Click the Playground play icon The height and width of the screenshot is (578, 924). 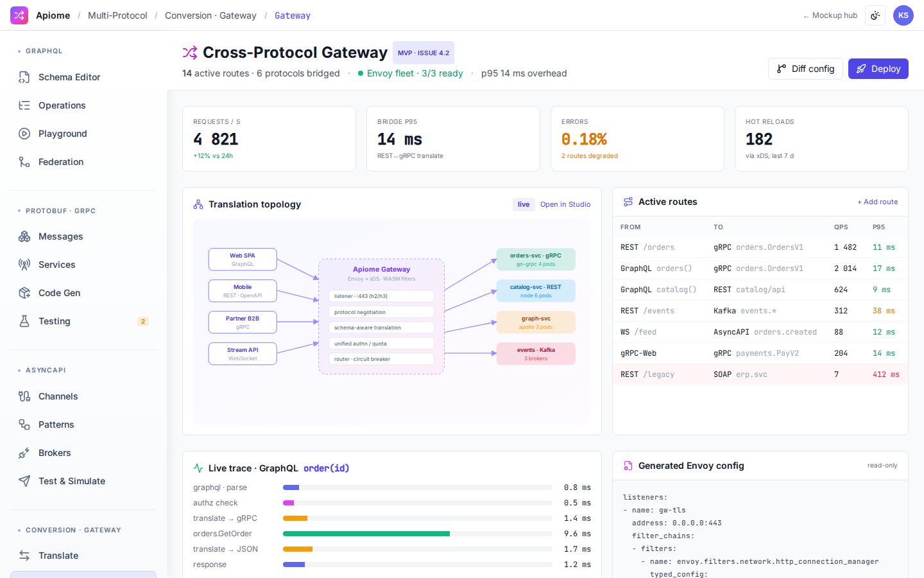click(24, 134)
